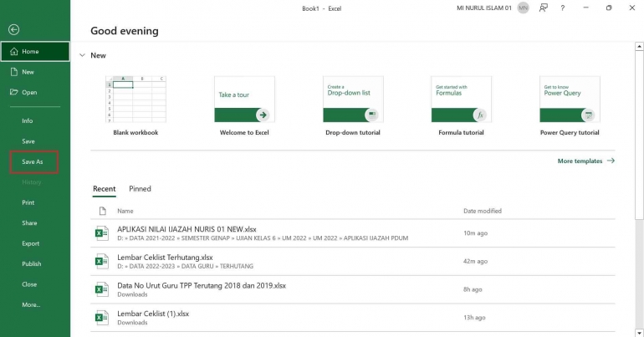The width and height of the screenshot is (644, 337).
Task: Click the file type icon column header
Action: [x=103, y=211]
